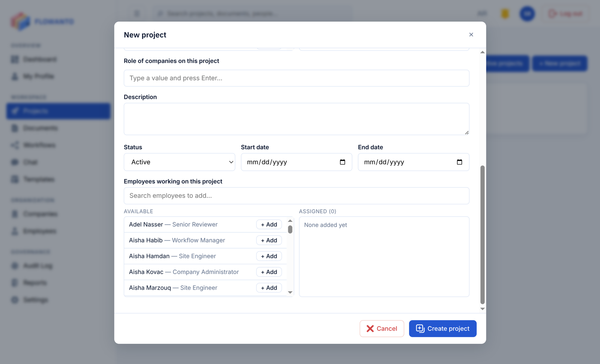
Task: Open the Start date calendar picker icon
Action: point(342,162)
